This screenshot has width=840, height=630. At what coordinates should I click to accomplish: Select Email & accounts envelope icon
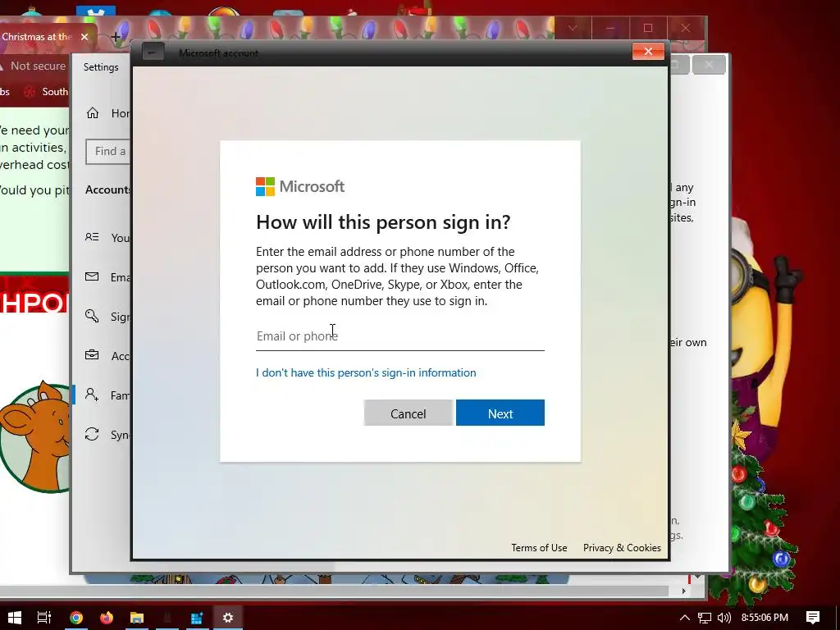(x=92, y=277)
